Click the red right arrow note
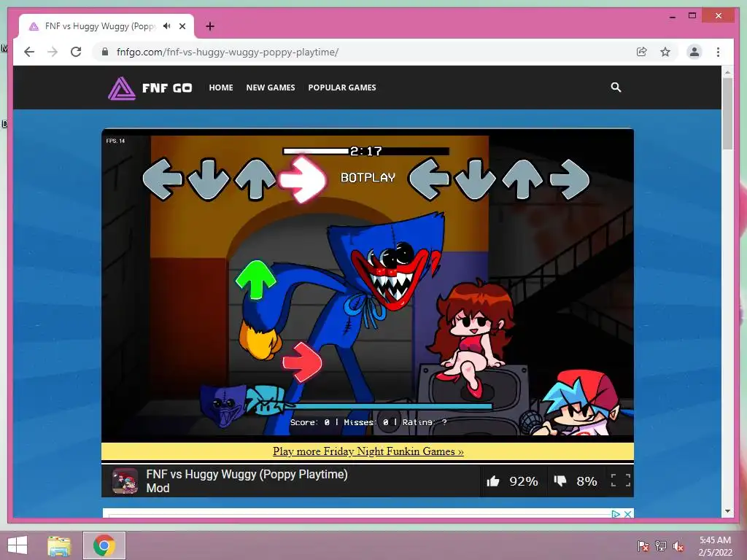 (x=302, y=362)
